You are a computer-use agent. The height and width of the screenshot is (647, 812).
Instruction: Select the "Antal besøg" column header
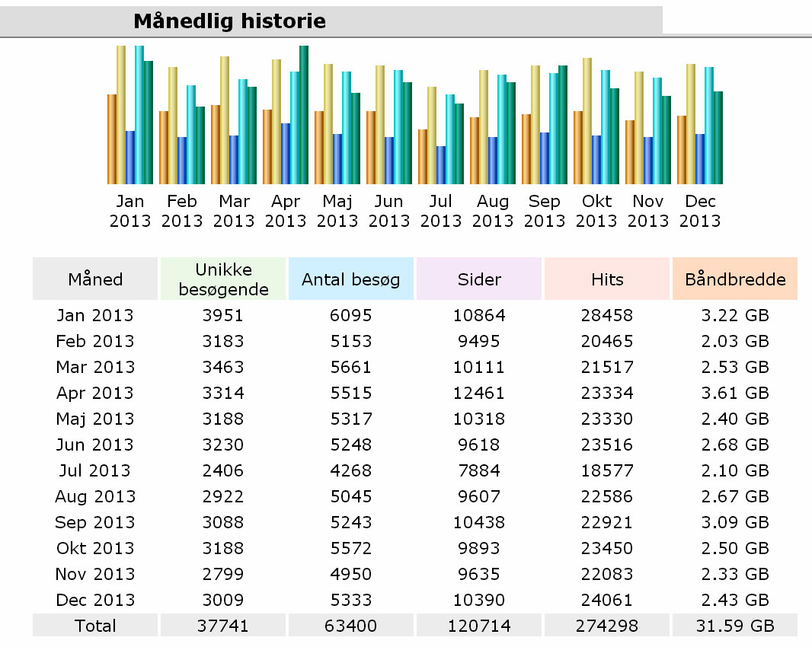(351, 279)
